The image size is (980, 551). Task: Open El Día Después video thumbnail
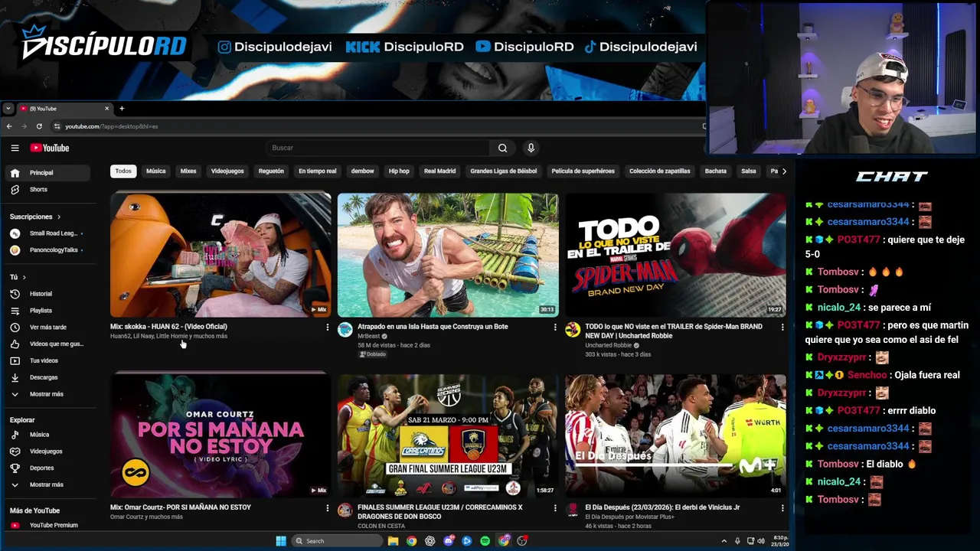point(675,436)
